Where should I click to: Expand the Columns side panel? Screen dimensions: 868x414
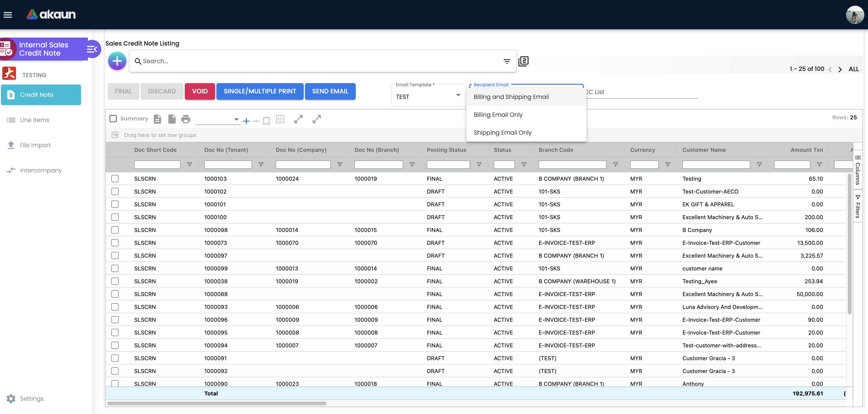[x=857, y=169]
